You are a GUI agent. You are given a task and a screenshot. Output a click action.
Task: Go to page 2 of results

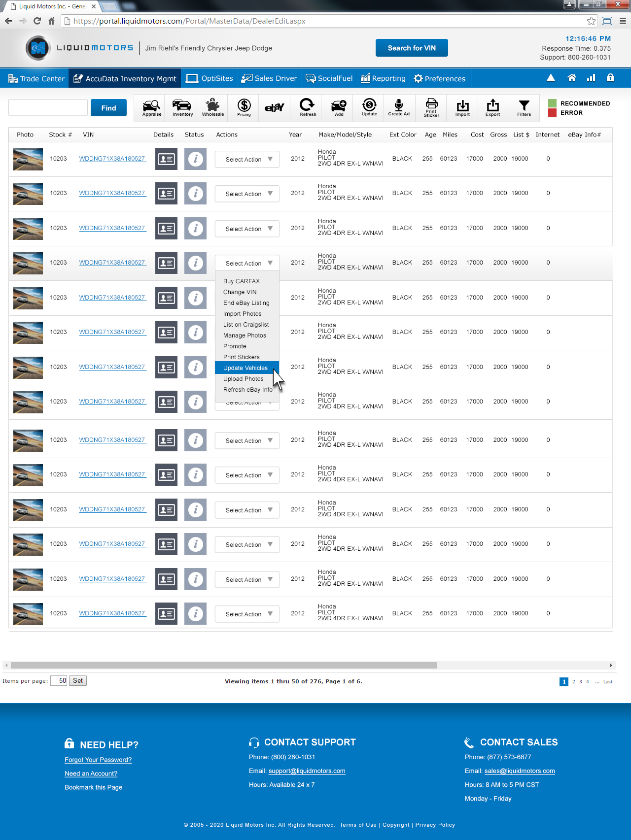tap(574, 682)
